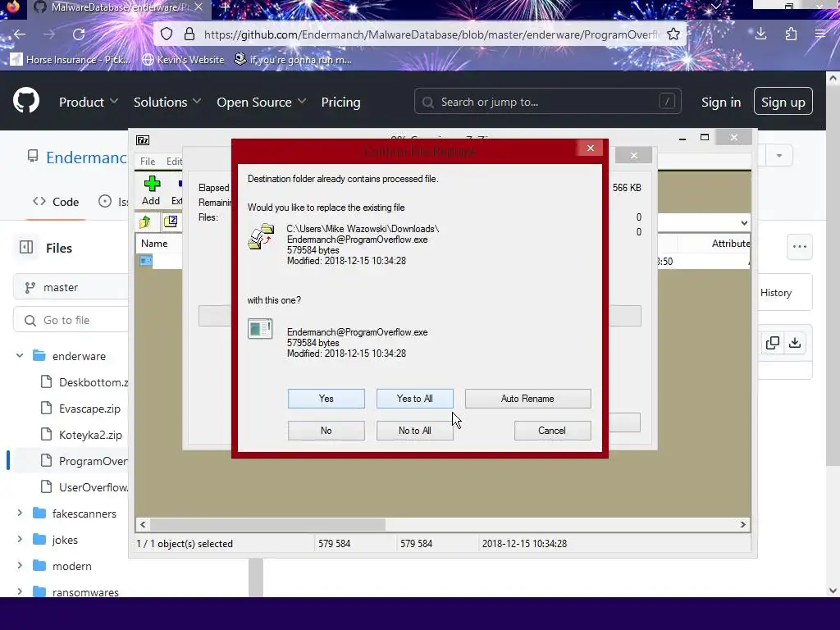840x630 pixels.
Task: Click 7-Zip horizontal scrollbar thumb
Action: point(267,524)
